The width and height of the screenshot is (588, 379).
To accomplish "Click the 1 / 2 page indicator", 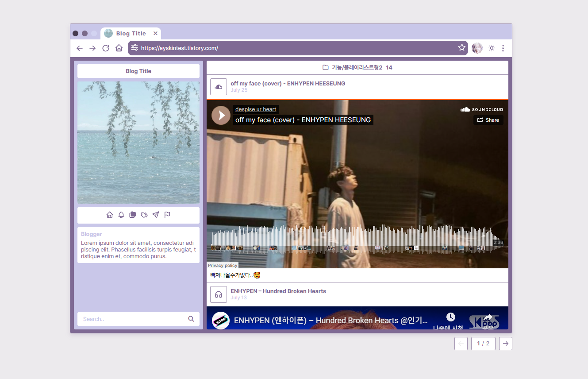I will [x=483, y=344].
